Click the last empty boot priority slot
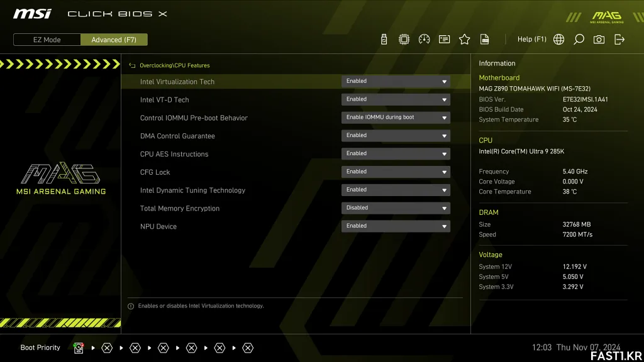The height and width of the screenshot is (362, 644). coord(248,348)
